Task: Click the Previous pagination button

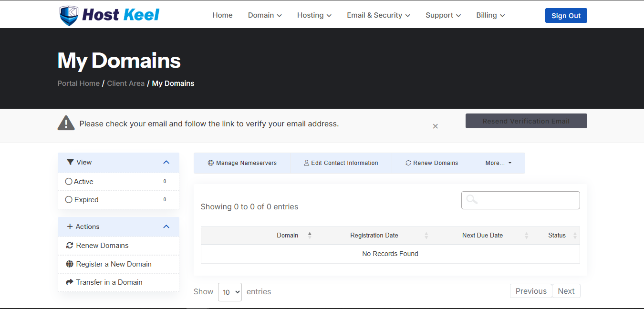Action: point(531,291)
